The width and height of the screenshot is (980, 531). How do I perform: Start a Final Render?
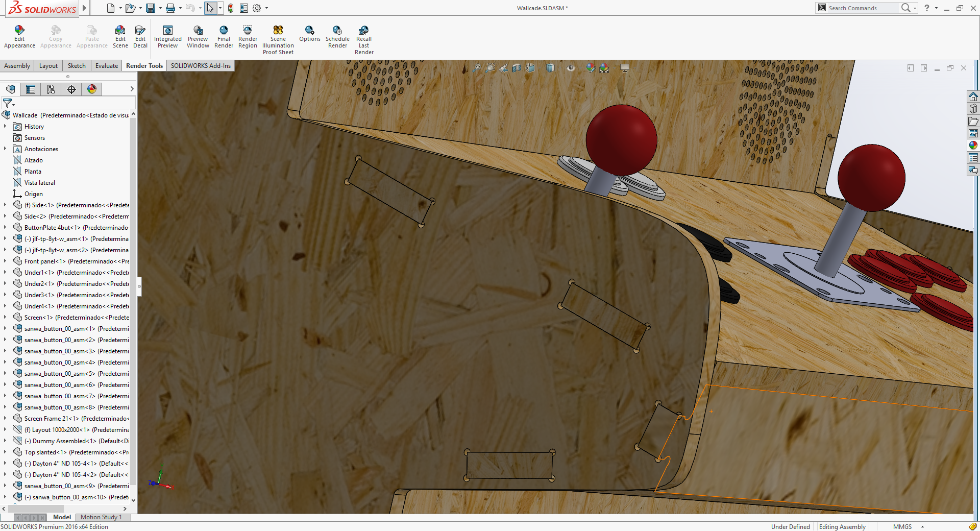pos(224,37)
